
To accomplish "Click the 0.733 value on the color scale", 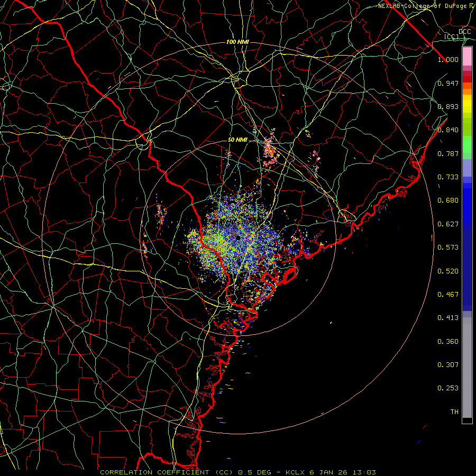I will 448,177.
